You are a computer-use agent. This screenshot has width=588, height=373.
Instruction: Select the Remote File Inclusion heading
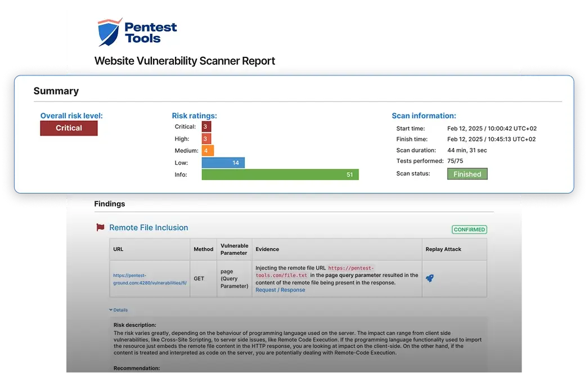(x=150, y=227)
